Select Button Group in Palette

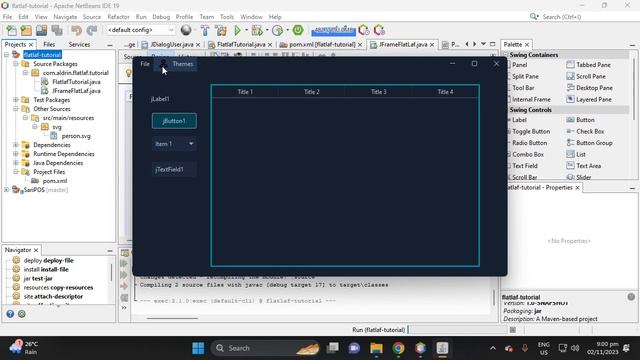(589, 143)
